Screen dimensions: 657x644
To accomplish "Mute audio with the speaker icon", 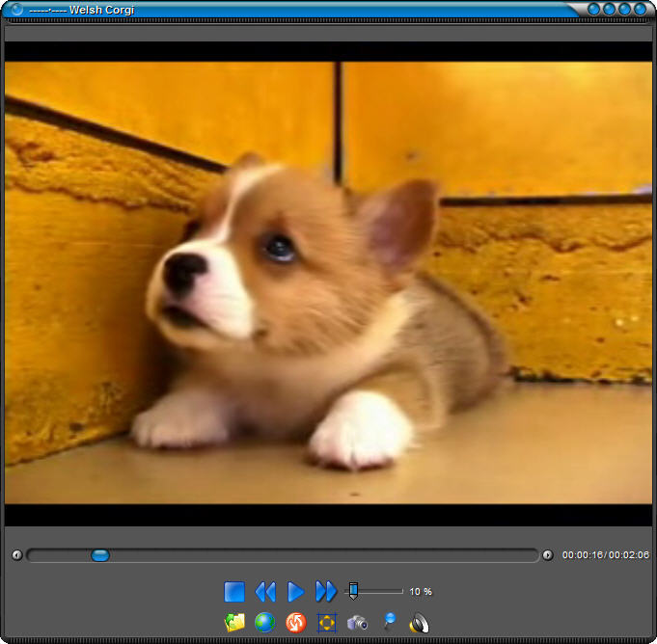I will coord(419,623).
